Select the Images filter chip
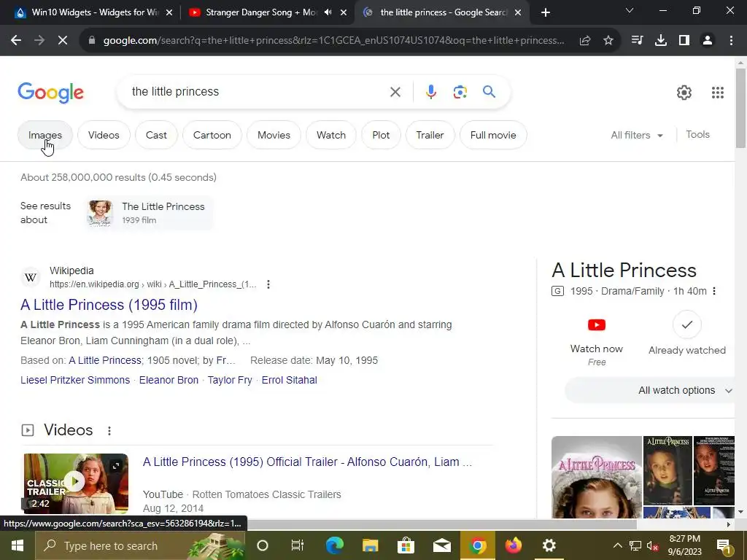Viewport: 747px width, 560px height. coord(45,135)
